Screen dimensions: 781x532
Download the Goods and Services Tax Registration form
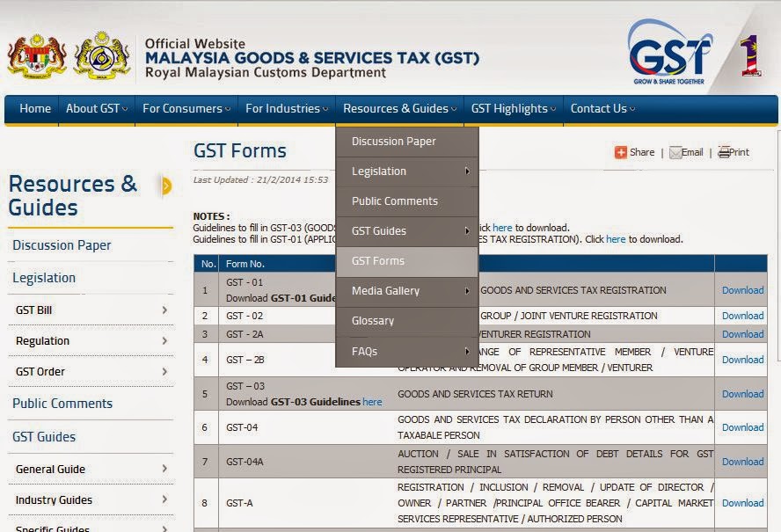(742, 290)
